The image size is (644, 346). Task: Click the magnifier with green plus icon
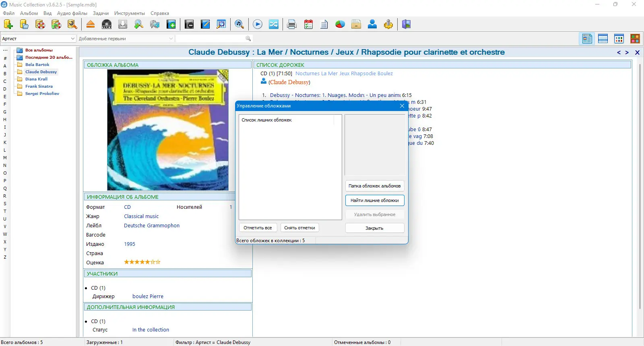(x=139, y=25)
